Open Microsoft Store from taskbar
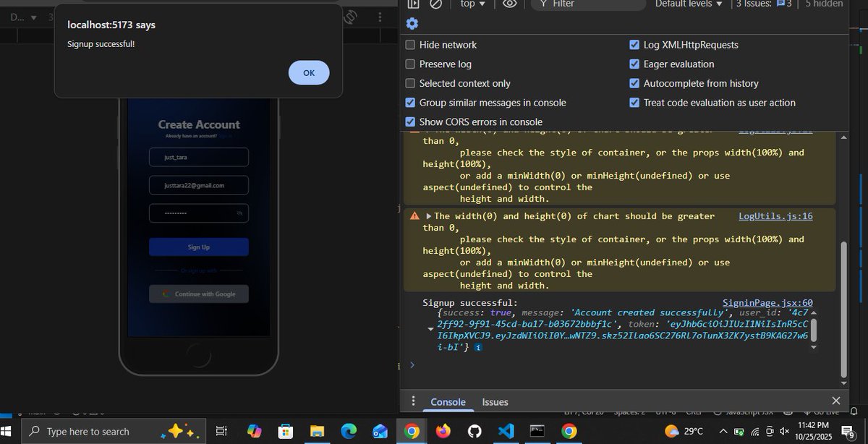 tap(286, 431)
